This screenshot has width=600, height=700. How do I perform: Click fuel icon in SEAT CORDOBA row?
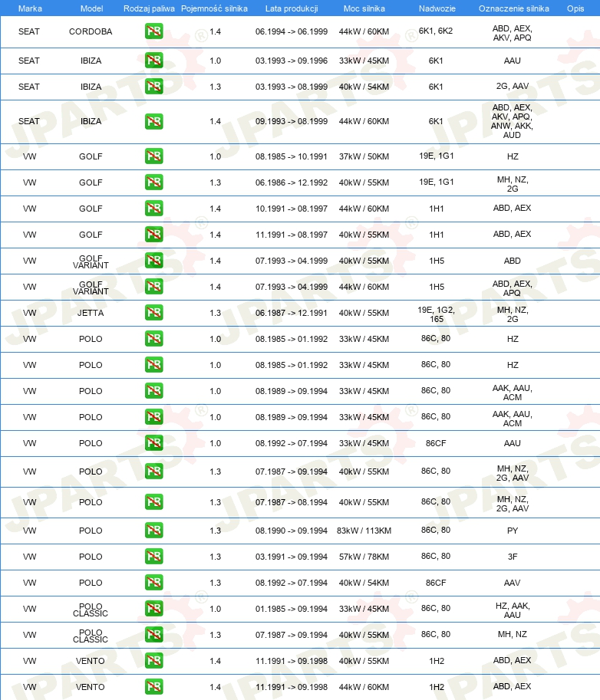click(153, 31)
